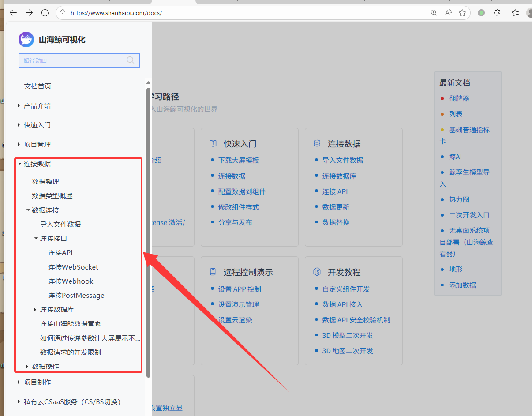View site information via the lock icon
Viewport: 532px width, 416px height.
(x=63, y=13)
